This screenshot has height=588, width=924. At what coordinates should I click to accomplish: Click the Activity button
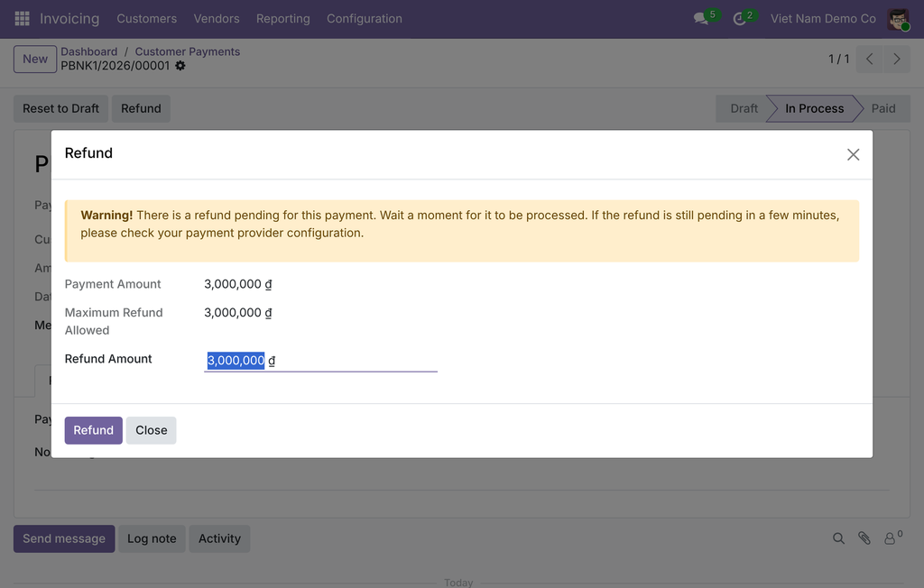[219, 538]
